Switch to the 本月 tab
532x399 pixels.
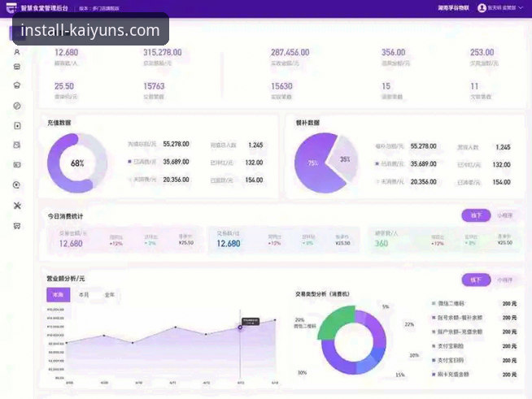coord(84,295)
